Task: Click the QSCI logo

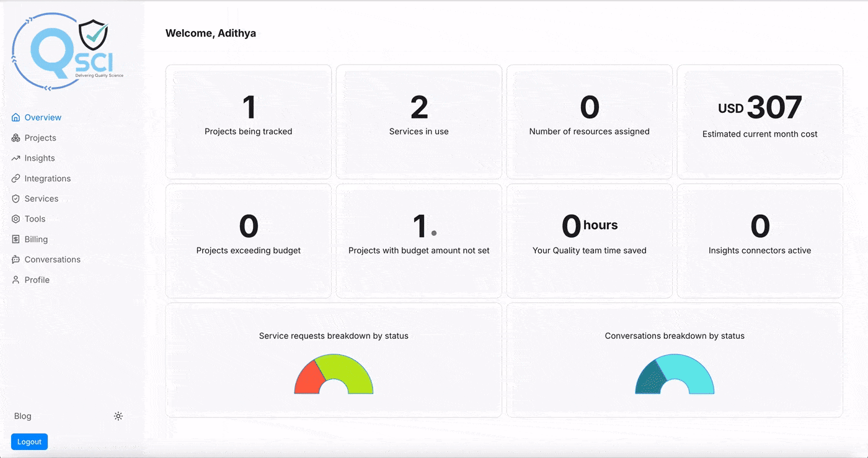Action: [68, 54]
